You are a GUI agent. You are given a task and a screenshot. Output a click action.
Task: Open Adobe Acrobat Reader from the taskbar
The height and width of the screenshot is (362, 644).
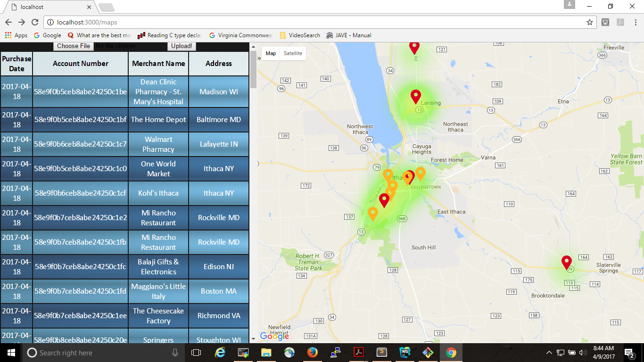359,353
